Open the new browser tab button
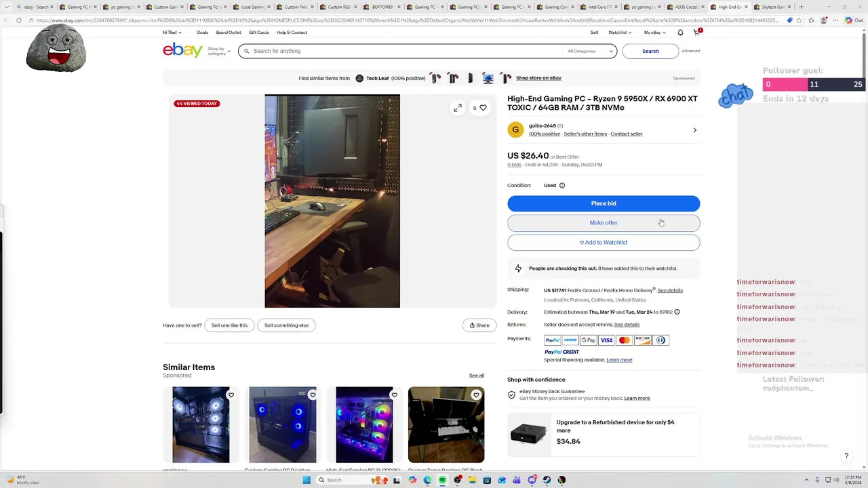Viewport: 868px width, 488px height. [802, 7]
